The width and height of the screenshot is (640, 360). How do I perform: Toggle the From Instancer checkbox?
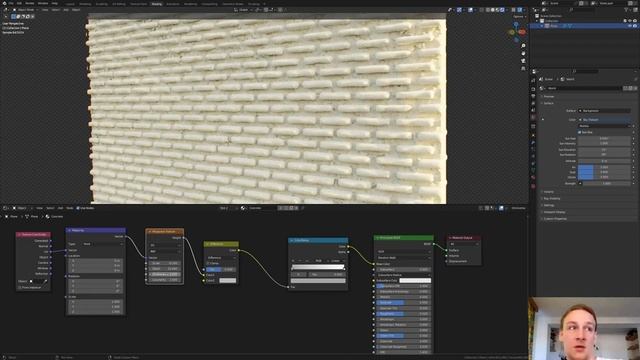click(x=20, y=287)
